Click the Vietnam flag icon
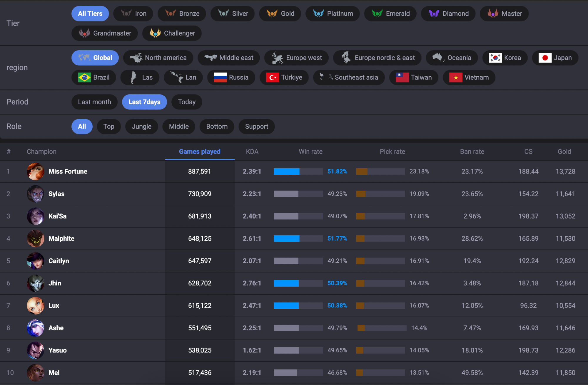The width and height of the screenshot is (588, 385). click(x=455, y=78)
